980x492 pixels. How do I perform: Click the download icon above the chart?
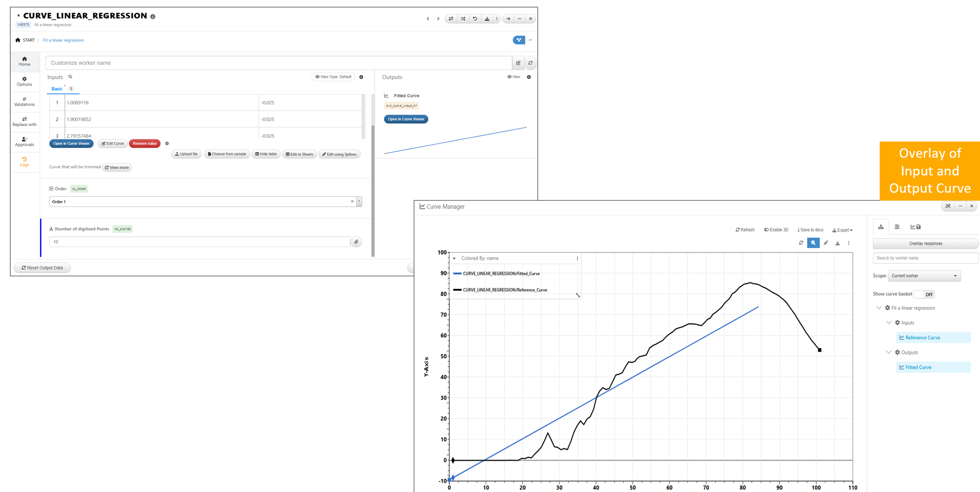[837, 243]
